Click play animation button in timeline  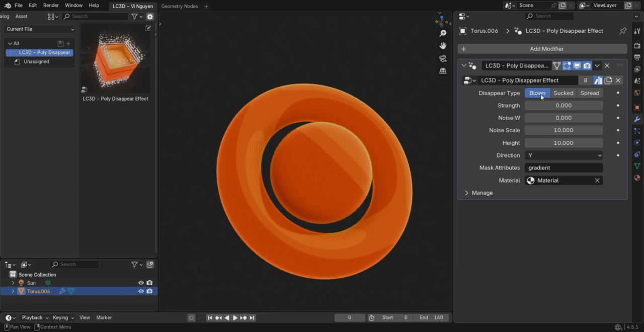pos(235,318)
